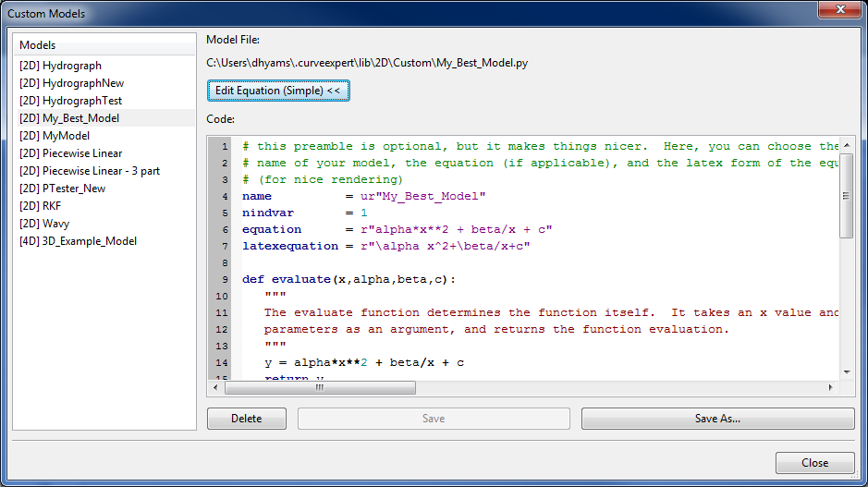Close the Custom Models dialog
Screen dimensions: 868x487
click(x=815, y=463)
